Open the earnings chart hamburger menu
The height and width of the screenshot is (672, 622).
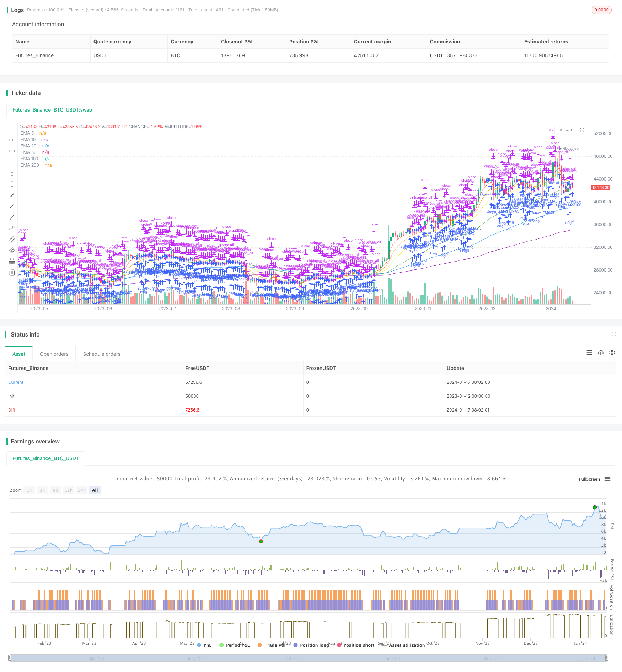coord(607,479)
